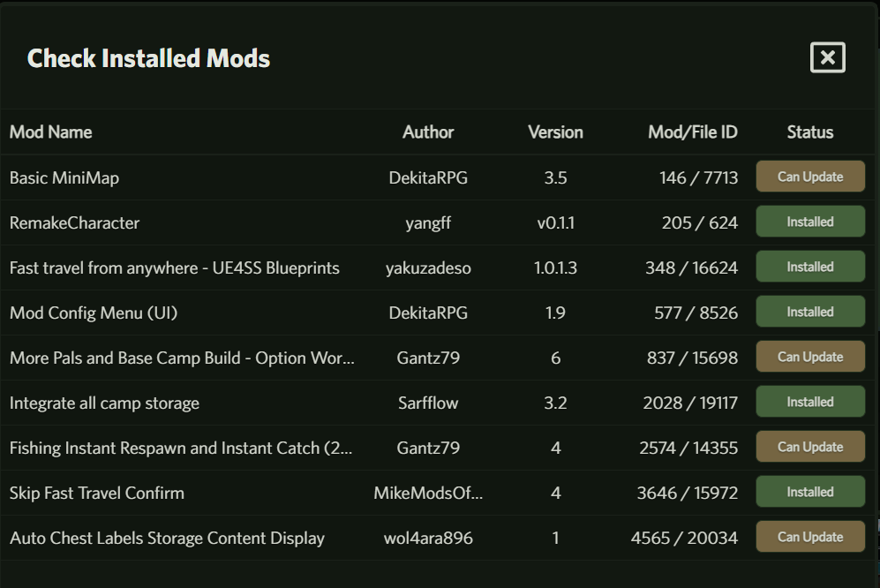Select the Basic MiniMap mod name
880x588 pixels.
(x=64, y=178)
